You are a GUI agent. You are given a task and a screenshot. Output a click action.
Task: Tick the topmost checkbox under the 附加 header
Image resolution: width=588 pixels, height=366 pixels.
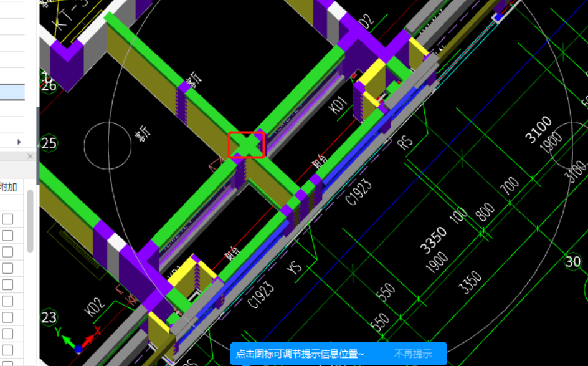pyautogui.click(x=7, y=219)
